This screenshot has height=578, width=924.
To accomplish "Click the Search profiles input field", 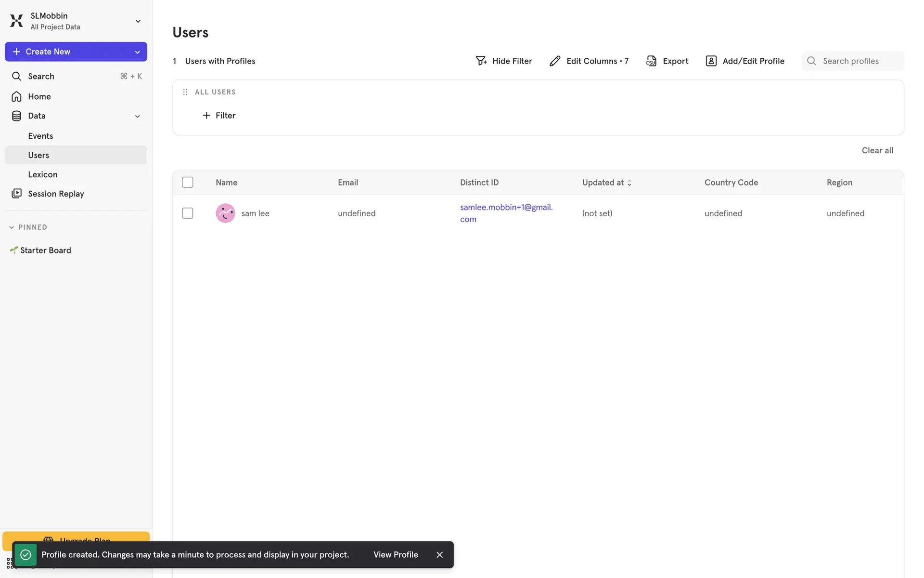I will [x=859, y=61].
